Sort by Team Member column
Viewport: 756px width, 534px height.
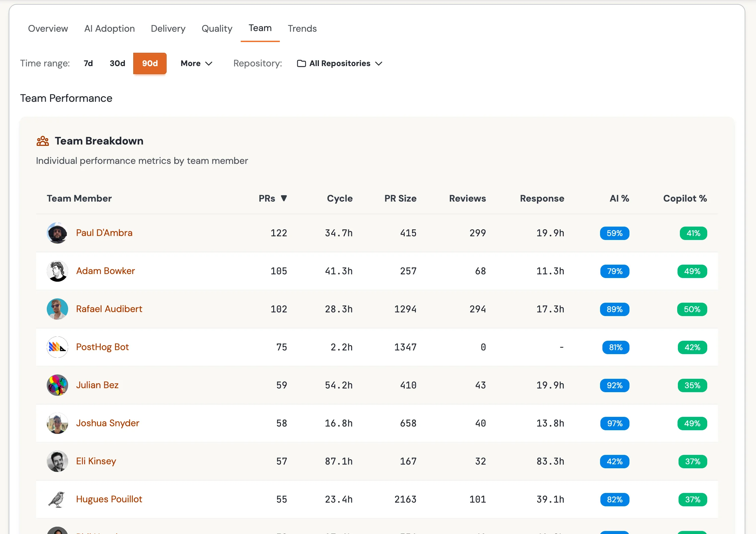(79, 199)
